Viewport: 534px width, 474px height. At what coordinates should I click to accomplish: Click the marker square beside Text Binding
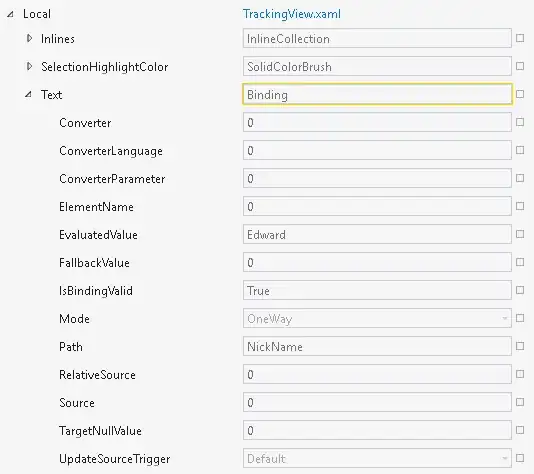(x=520, y=94)
